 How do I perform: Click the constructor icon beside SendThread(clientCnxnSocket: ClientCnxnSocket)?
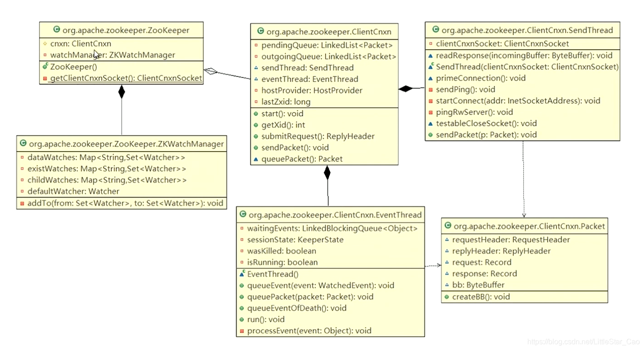[x=431, y=67]
